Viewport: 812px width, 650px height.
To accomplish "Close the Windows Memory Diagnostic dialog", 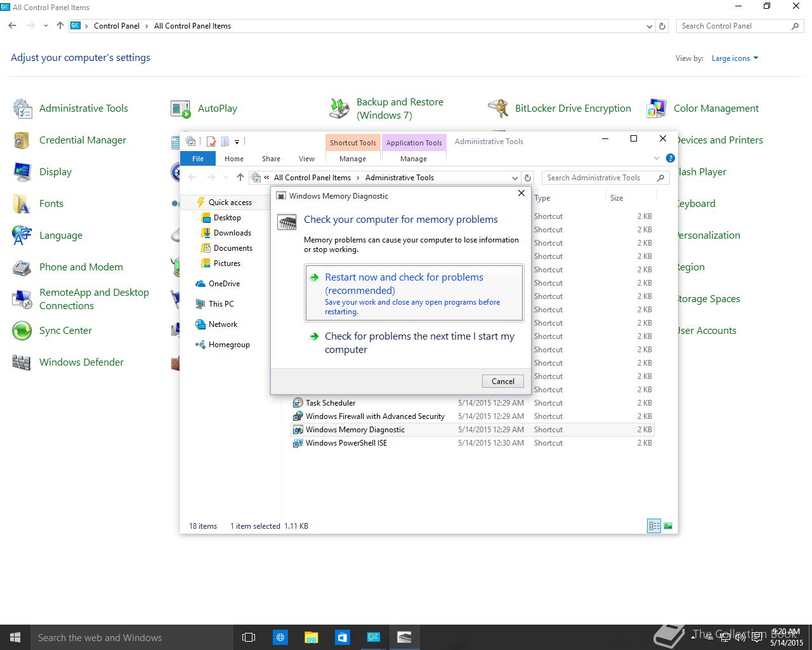I will (521, 193).
